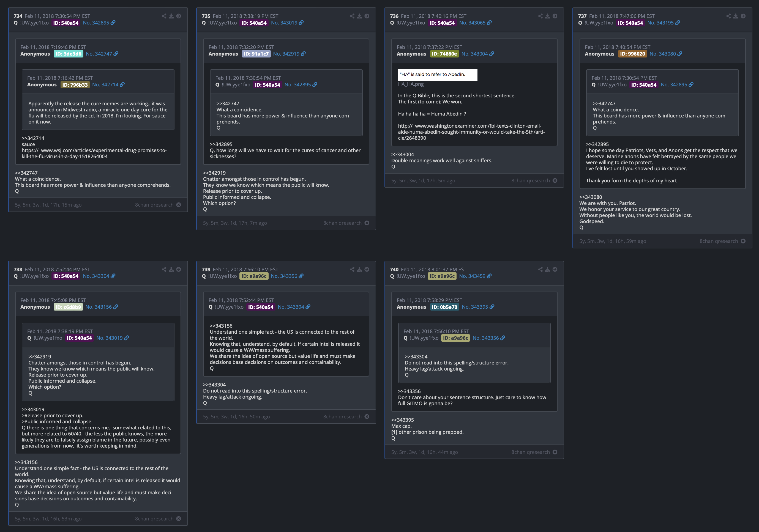Click the >>343004 reply reference in post 736
Screen dimensions: 759x532
403,155
